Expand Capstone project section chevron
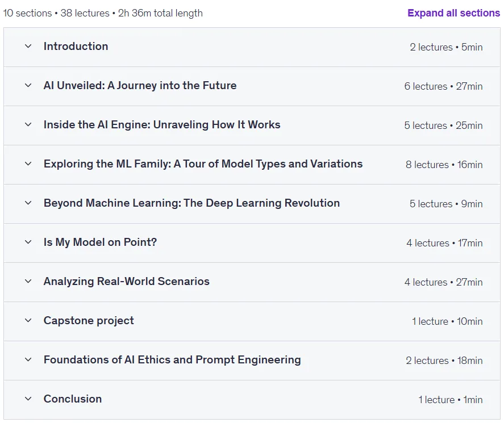This screenshot has height=423, width=504. 28,321
